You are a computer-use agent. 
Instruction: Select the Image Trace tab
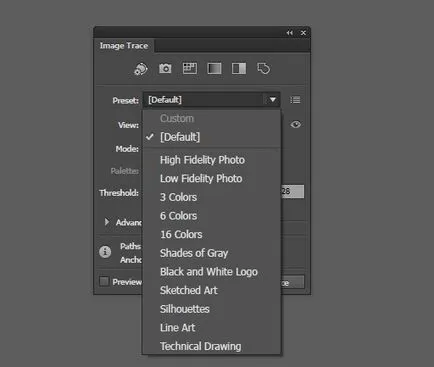click(x=124, y=46)
